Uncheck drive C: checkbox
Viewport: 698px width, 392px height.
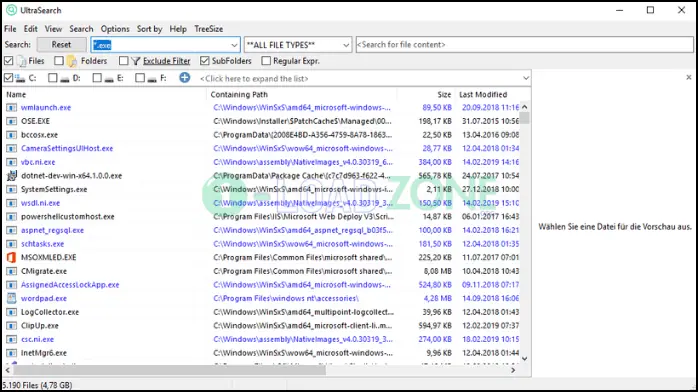pyautogui.click(x=8, y=78)
